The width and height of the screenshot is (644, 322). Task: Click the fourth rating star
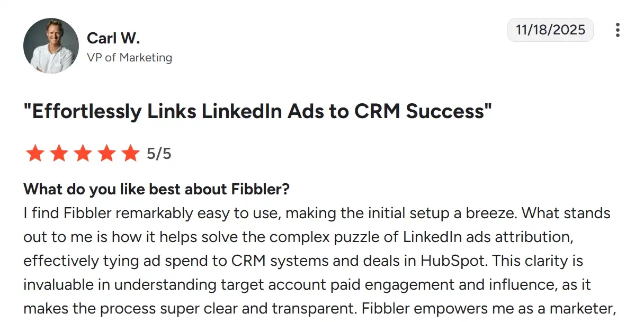[106, 154]
